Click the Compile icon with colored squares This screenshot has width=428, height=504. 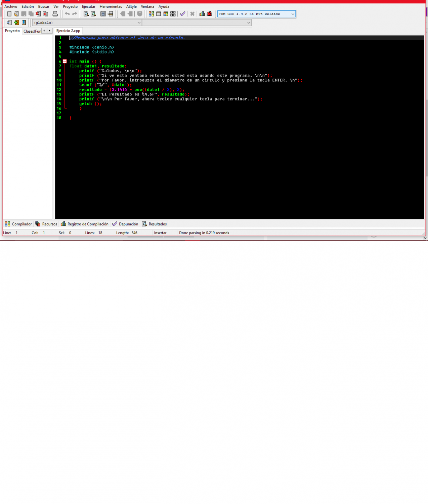tap(151, 14)
